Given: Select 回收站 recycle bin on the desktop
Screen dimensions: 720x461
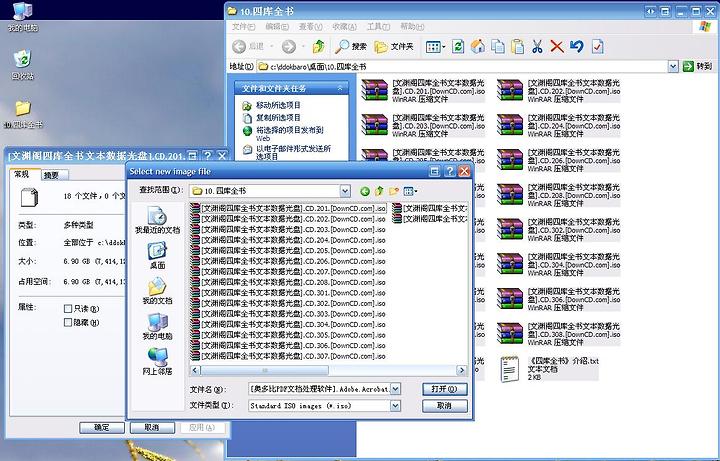Looking at the screenshot, I should coord(22,65).
